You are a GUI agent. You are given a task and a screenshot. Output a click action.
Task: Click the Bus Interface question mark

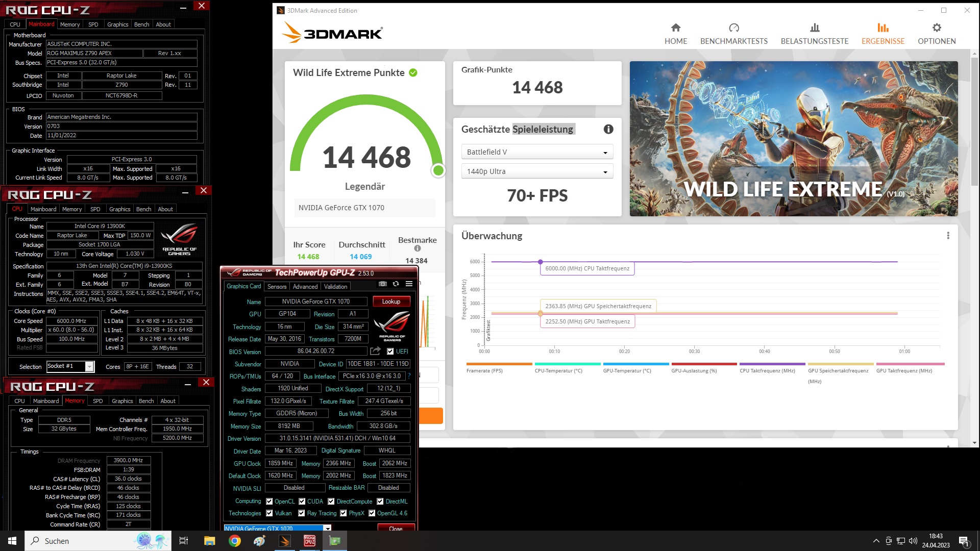point(409,376)
